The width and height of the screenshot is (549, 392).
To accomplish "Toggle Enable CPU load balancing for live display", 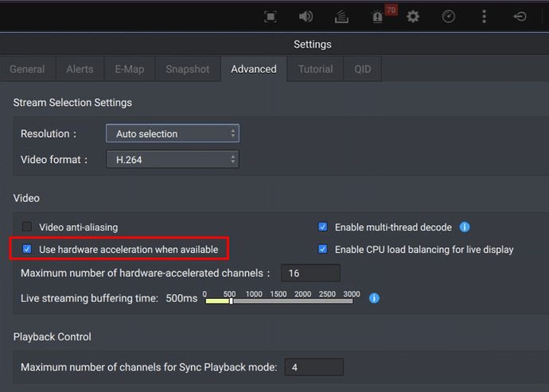I will point(323,249).
